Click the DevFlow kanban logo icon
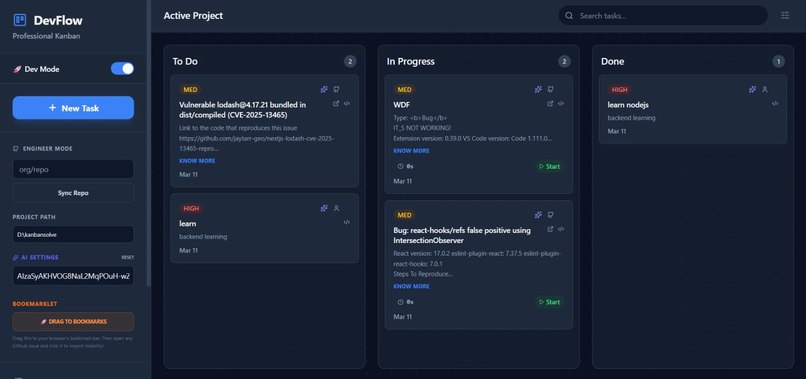The image size is (806, 379). click(20, 20)
